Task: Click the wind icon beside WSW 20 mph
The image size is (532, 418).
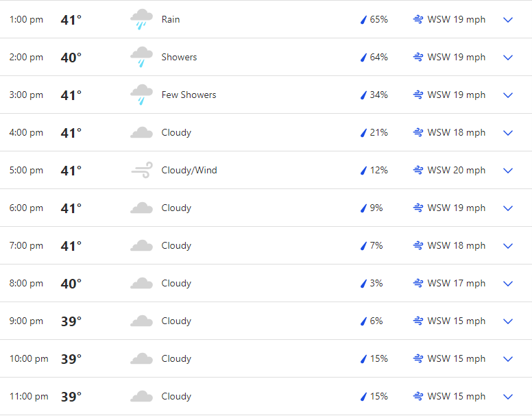Action: tap(418, 170)
